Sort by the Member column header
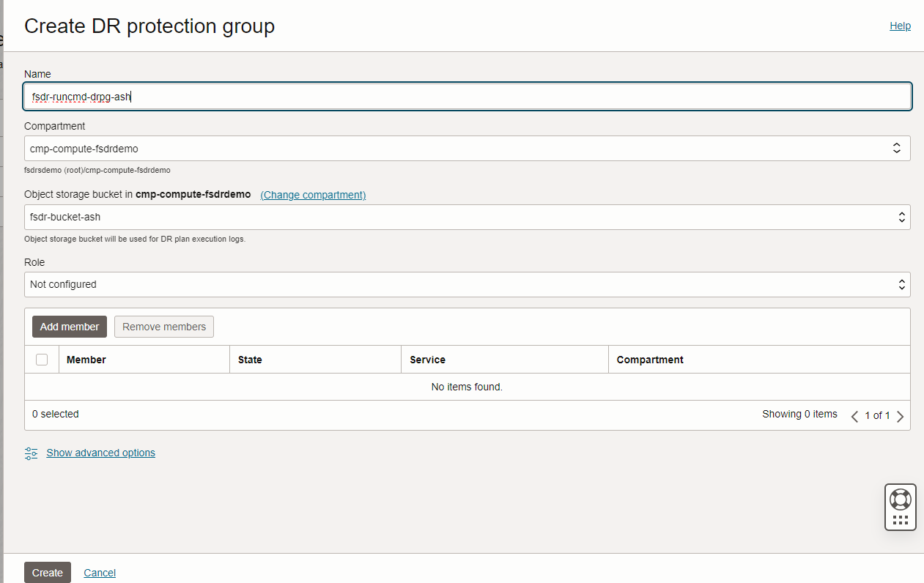This screenshot has width=924, height=583. [x=86, y=360]
